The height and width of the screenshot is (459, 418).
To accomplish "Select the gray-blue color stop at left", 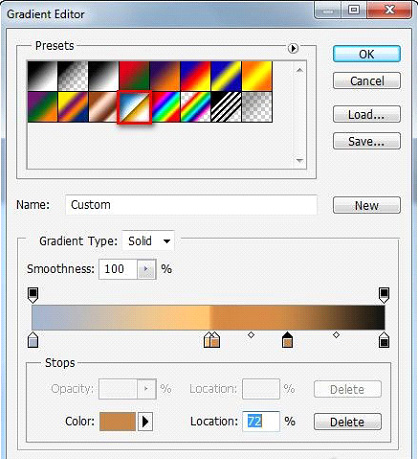I will [x=33, y=340].
